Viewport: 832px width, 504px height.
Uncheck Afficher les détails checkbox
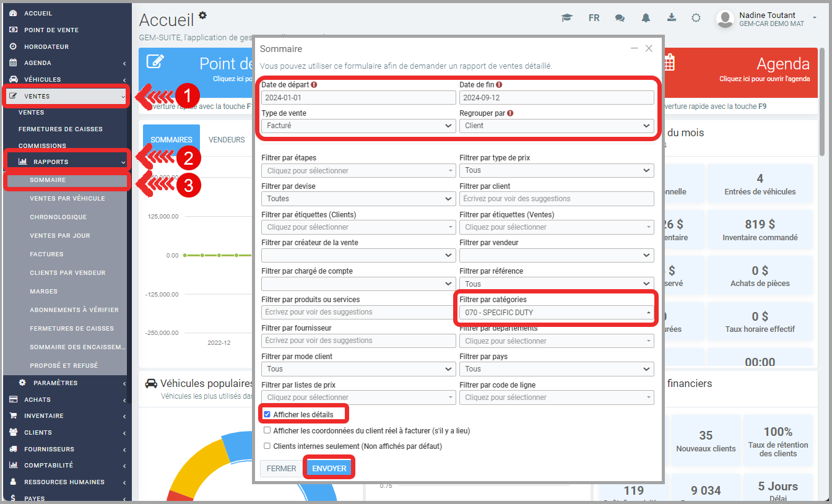click(x=267, y=414)
